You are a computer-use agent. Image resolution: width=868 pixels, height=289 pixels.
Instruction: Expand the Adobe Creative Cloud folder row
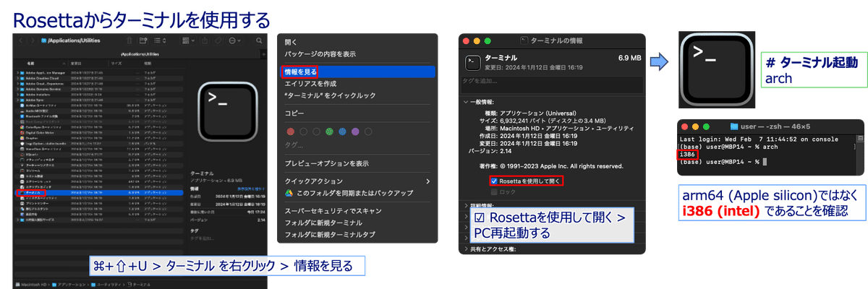coord(18,78)
